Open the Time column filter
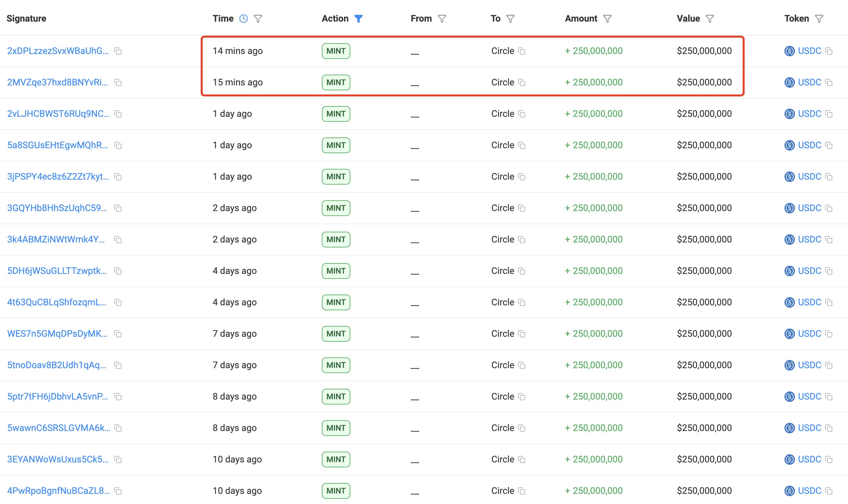 click(x=258, y=19)
